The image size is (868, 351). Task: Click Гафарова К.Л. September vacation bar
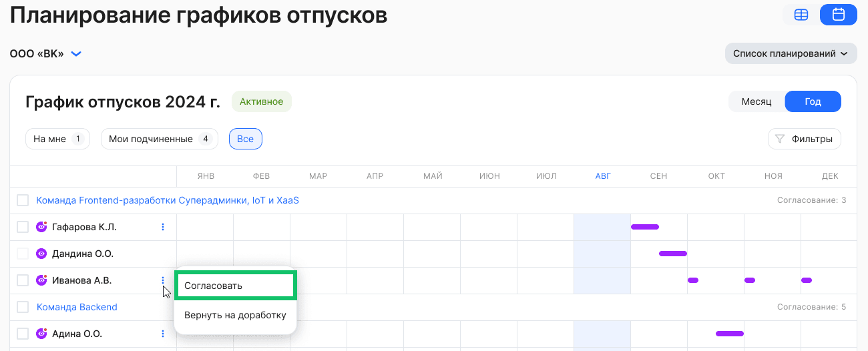pos(645,227)
